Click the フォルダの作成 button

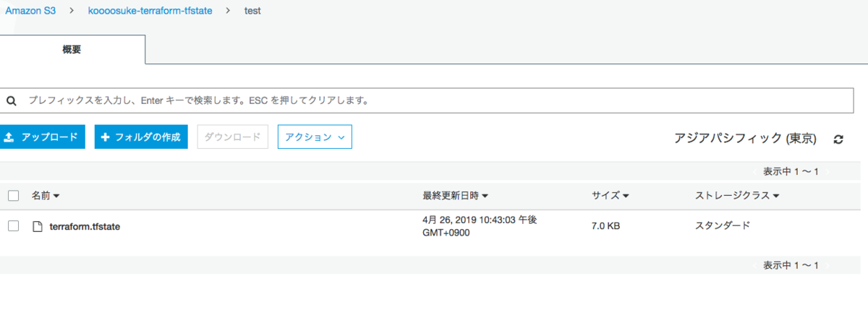tap(141, 137)
